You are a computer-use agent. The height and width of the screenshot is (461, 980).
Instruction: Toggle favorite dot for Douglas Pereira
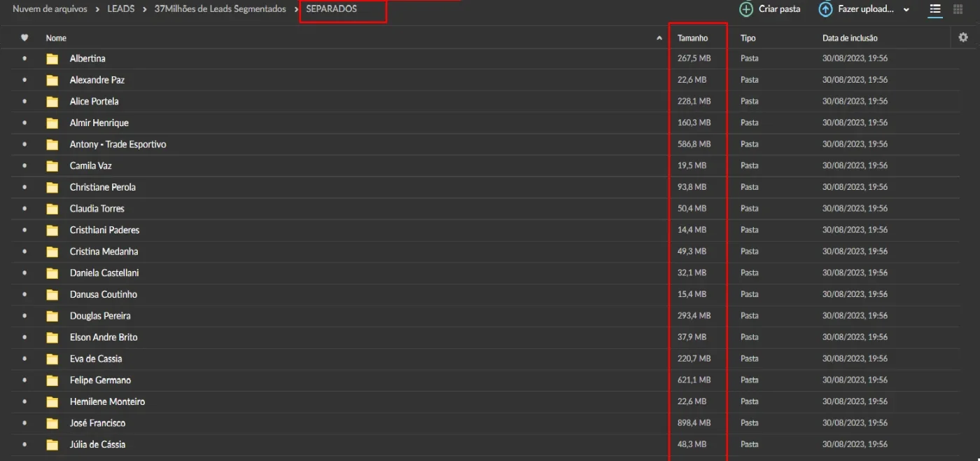24,316
